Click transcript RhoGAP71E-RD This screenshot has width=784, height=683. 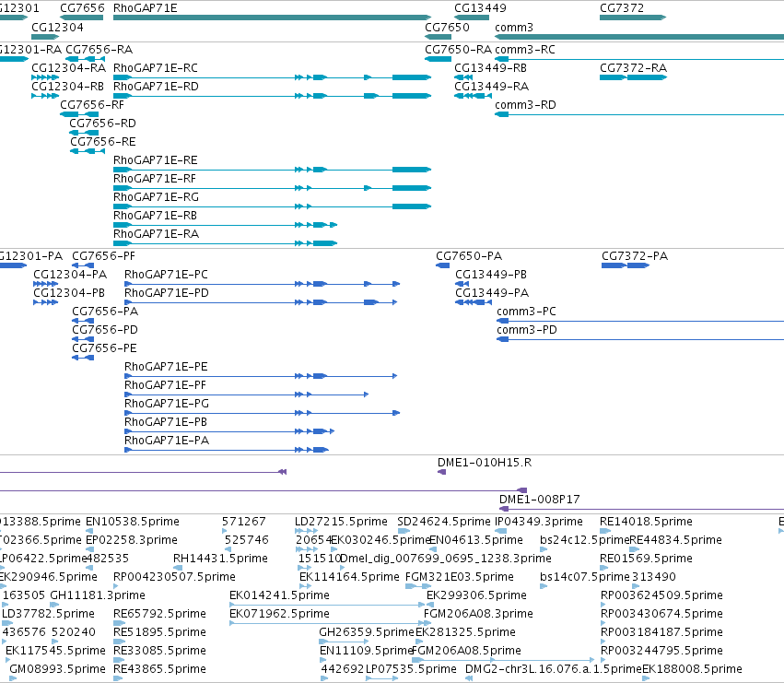pos(272,96)
